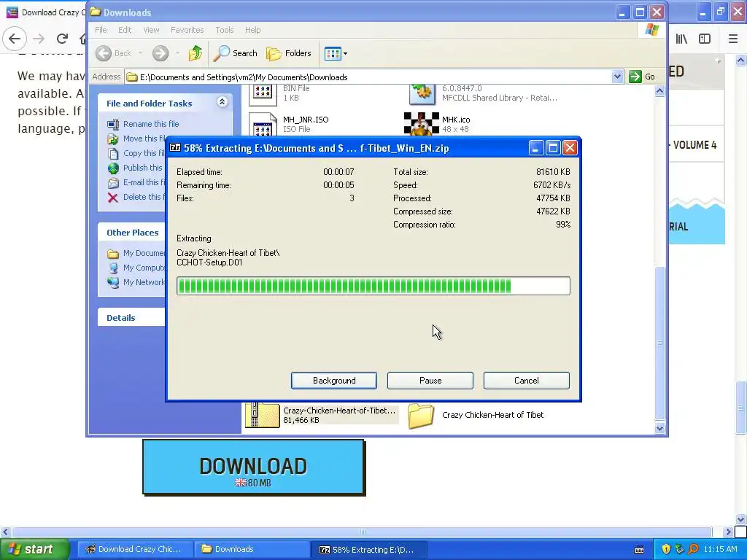Viewport: 747px width, 560px height.
Task: Open Edit menu in Downloads window
Action: coord(125,30)
